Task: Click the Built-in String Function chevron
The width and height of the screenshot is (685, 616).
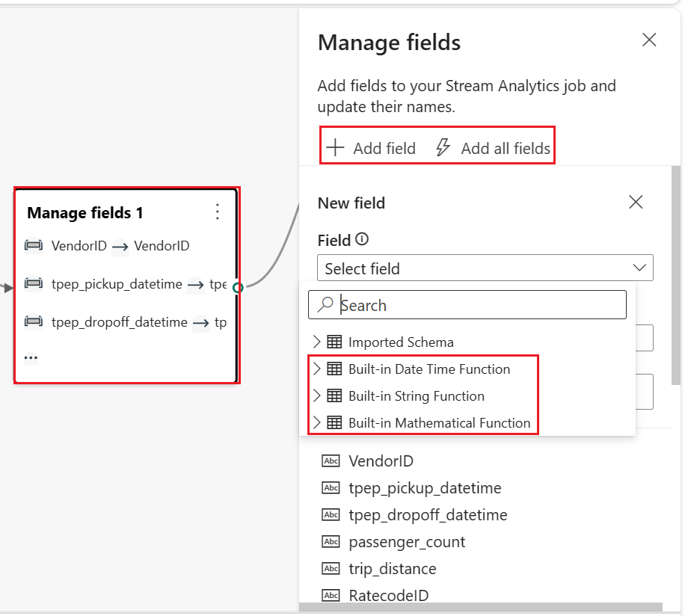Action: [317, 395]
